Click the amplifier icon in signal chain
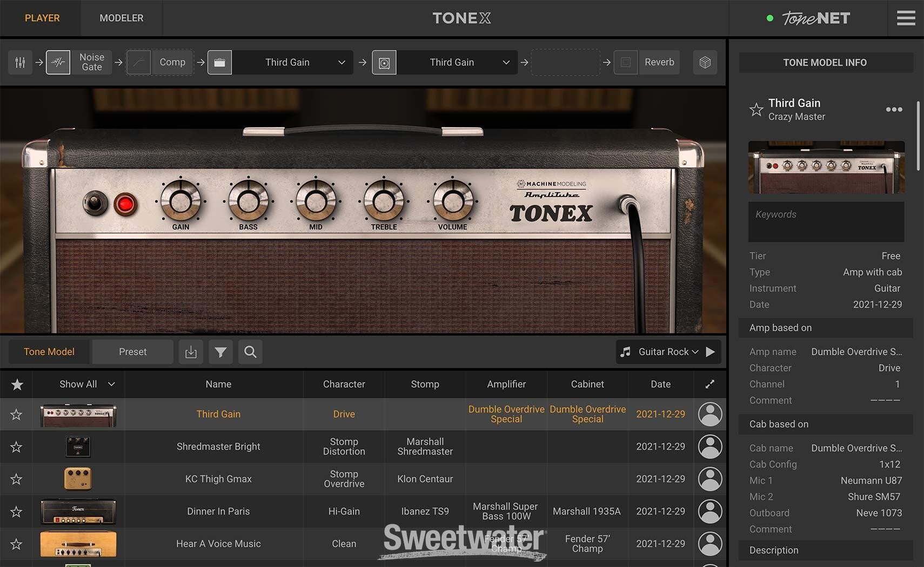924x567 pixels. 219,63
